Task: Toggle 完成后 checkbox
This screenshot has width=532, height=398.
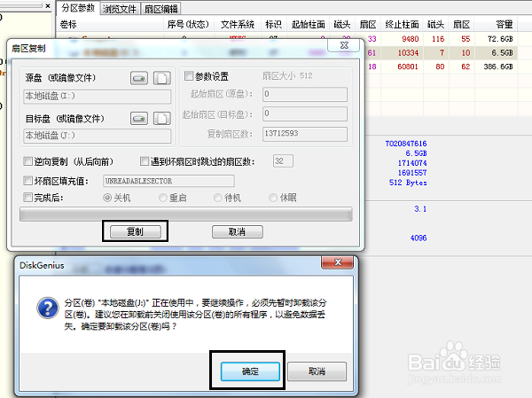Action: click(x=27, y=197)
